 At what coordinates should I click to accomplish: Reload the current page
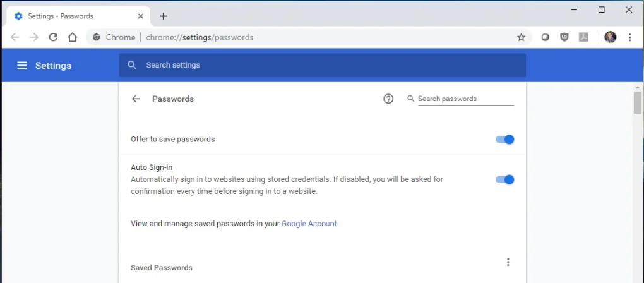[x=53, y=37]
